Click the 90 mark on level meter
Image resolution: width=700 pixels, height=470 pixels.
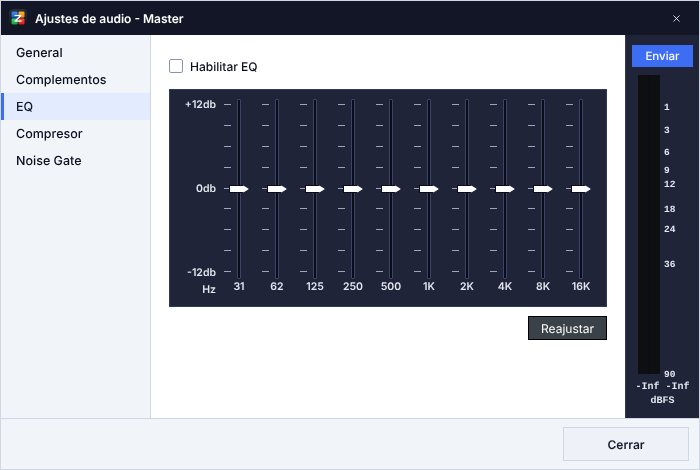669,374
